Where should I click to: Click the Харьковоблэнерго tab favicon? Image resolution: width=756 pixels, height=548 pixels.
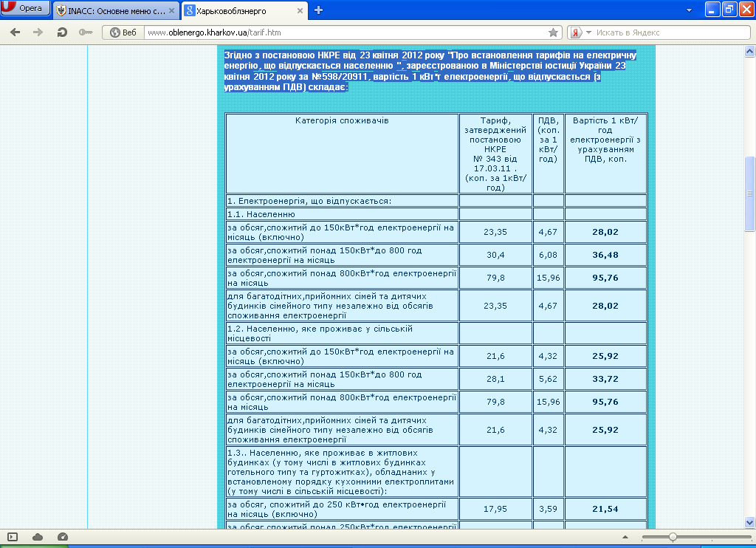point(190,10)
